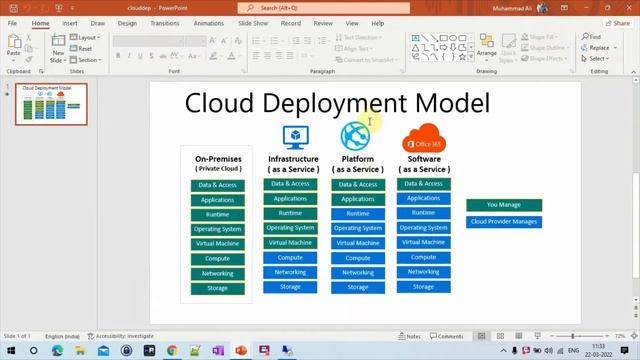
Task: Open the Windows Start menu
Action: click(11, 350)
